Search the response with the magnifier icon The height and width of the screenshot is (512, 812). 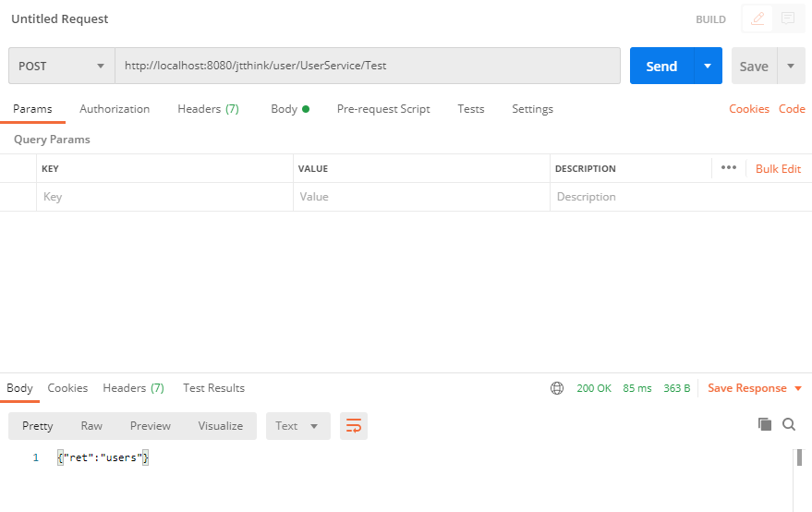[x=789, y=424]
